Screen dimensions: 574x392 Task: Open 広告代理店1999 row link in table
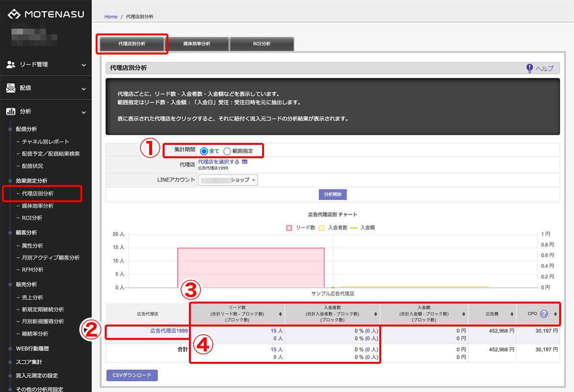169,330
